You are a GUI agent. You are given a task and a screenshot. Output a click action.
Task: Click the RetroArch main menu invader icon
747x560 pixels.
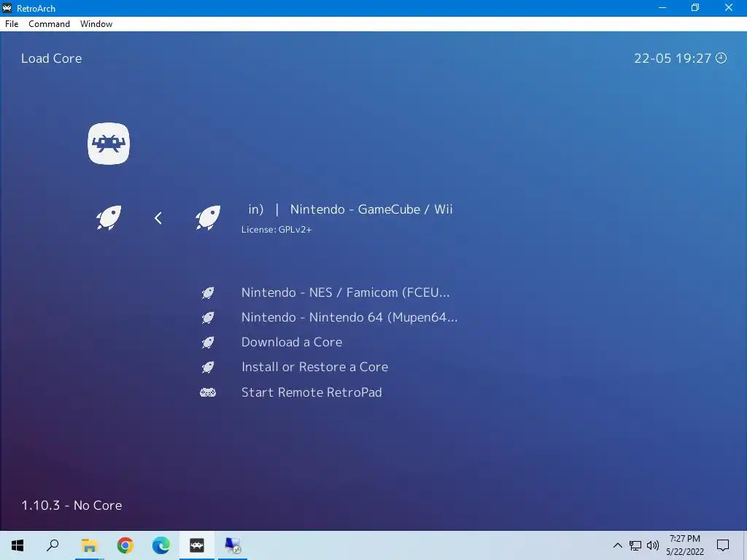(109, 144)
